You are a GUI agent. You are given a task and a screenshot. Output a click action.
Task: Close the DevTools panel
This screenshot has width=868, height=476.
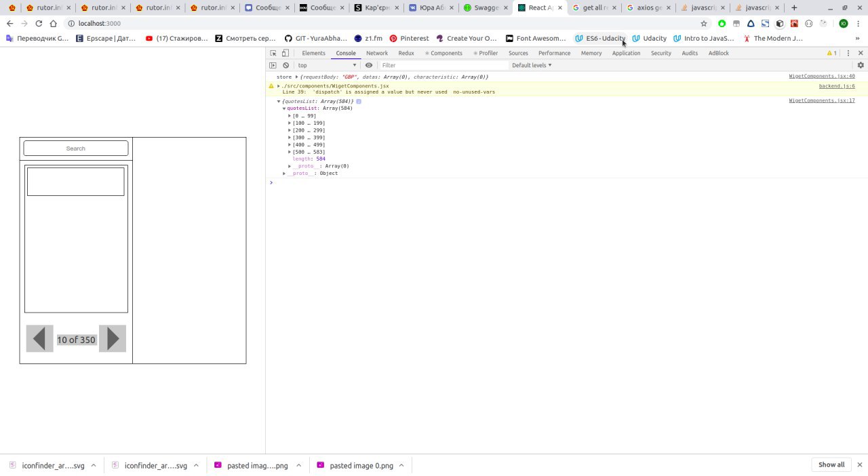pyautogui.click(x=860, y=53)
